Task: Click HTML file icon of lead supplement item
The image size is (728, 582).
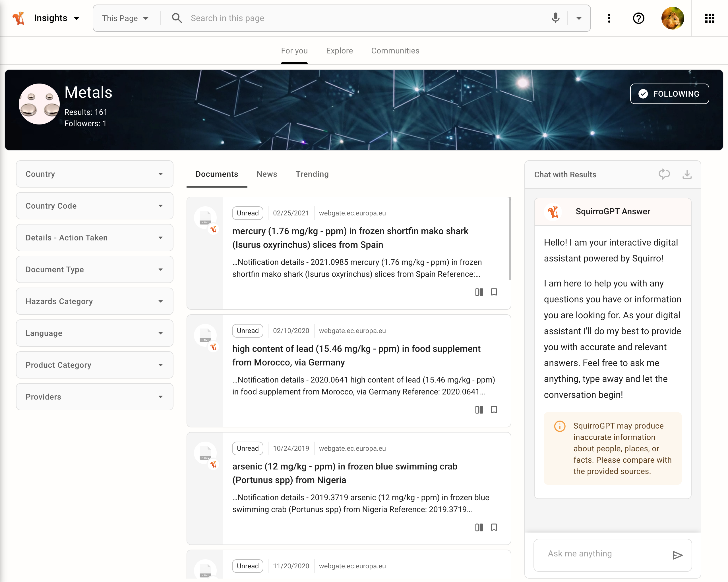Action: pyautogui.click(x=205, y=336)
